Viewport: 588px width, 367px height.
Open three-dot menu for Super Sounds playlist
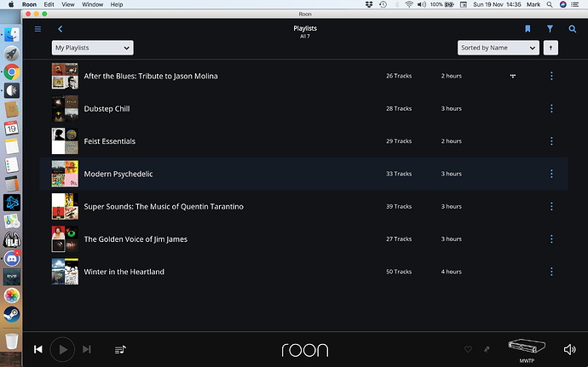point(551,206)
